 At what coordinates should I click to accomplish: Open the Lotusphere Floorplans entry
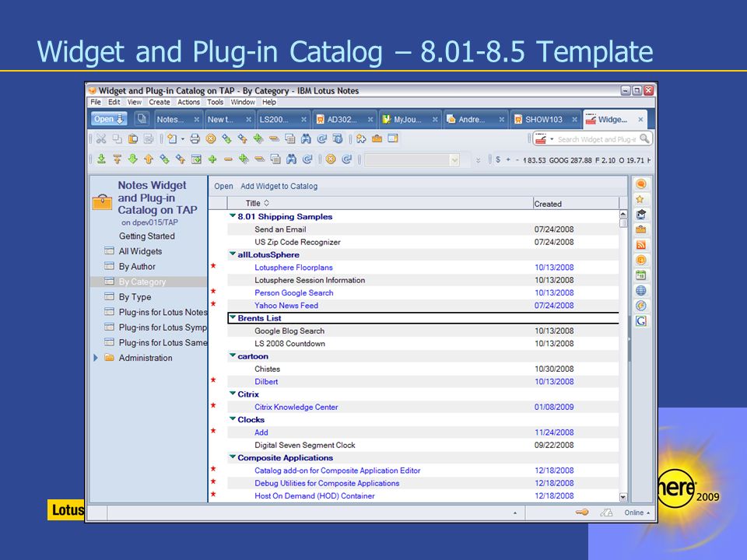(x=293, y=268)
